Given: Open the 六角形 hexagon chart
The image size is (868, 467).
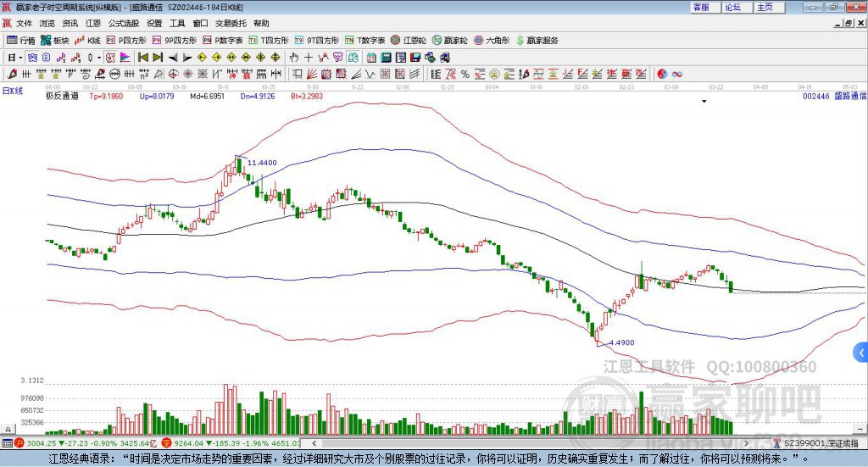Looking at the screenshot, I should click(x=492, y=41).
